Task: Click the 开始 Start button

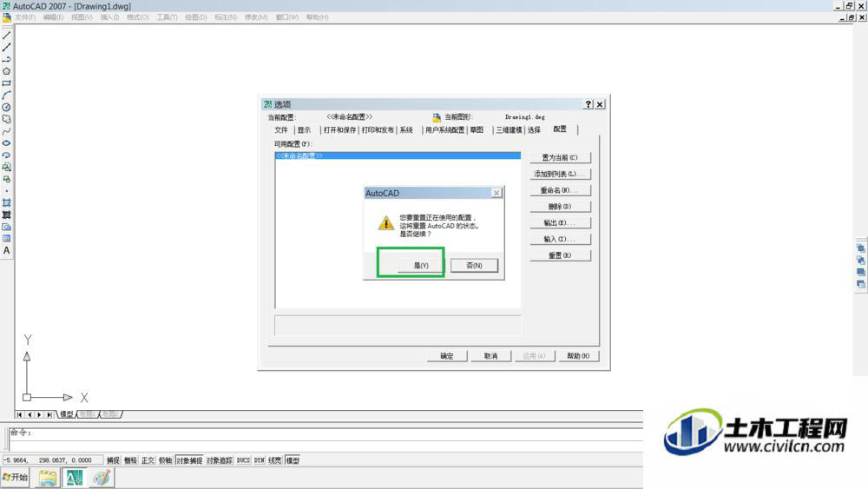Action: click(16, 478)
